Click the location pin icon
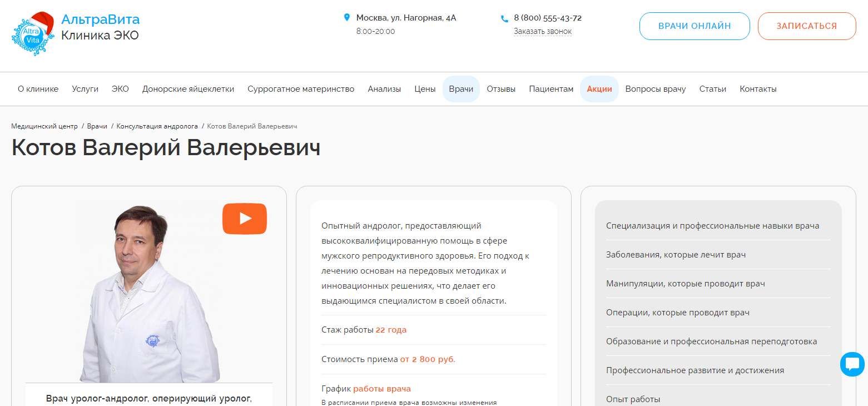The width and height of the screenshot is (868, 406). [347, 18]
